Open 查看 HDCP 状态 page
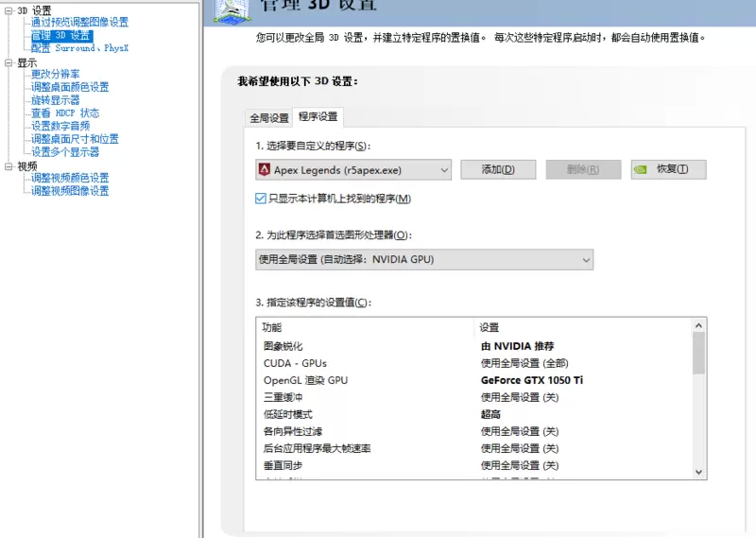This screenshot has width=756, height=538. 65,113
